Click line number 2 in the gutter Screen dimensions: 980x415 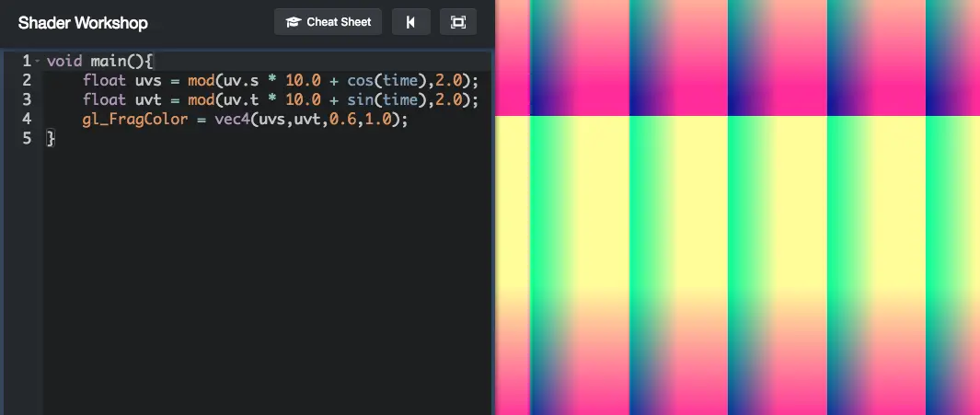tap(27, 81)
